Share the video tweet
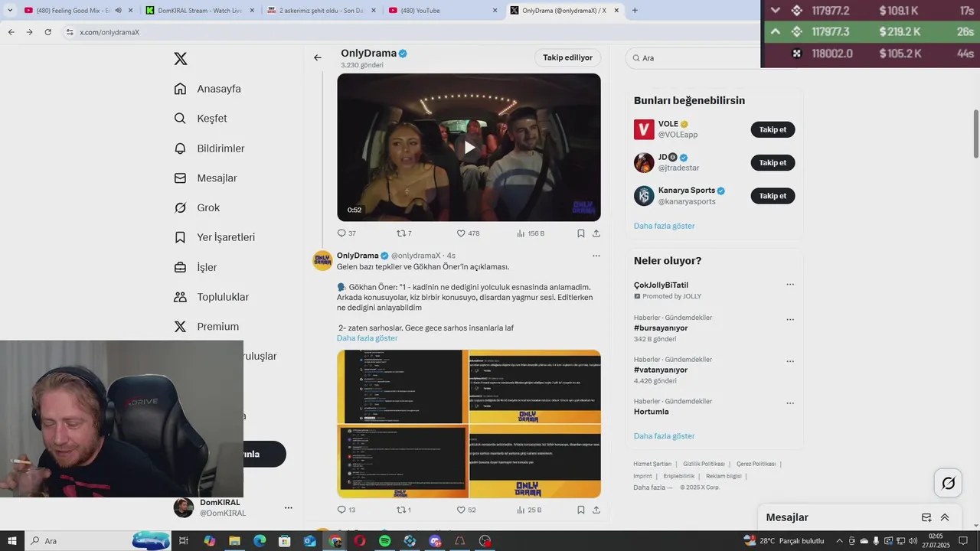Viewport: 980px width, 551px height. click(596, 233)
